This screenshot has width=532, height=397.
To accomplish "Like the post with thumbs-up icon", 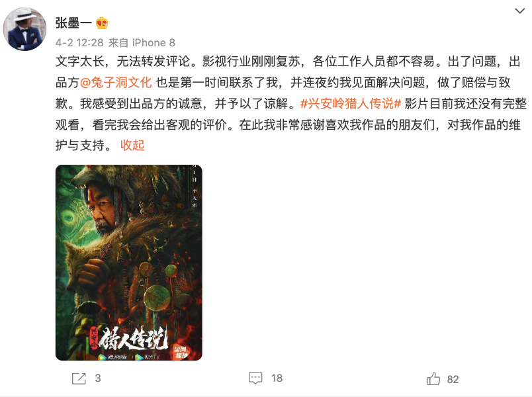I will click(433, 378).
